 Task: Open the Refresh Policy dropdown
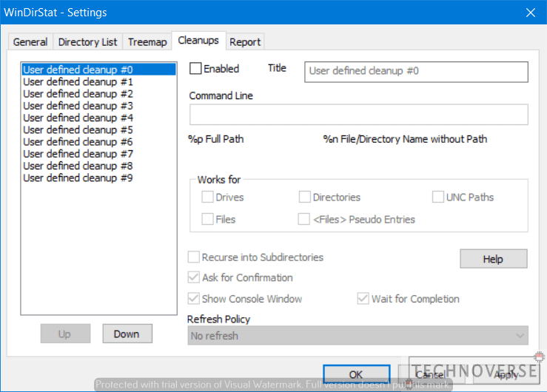(358, 336)
